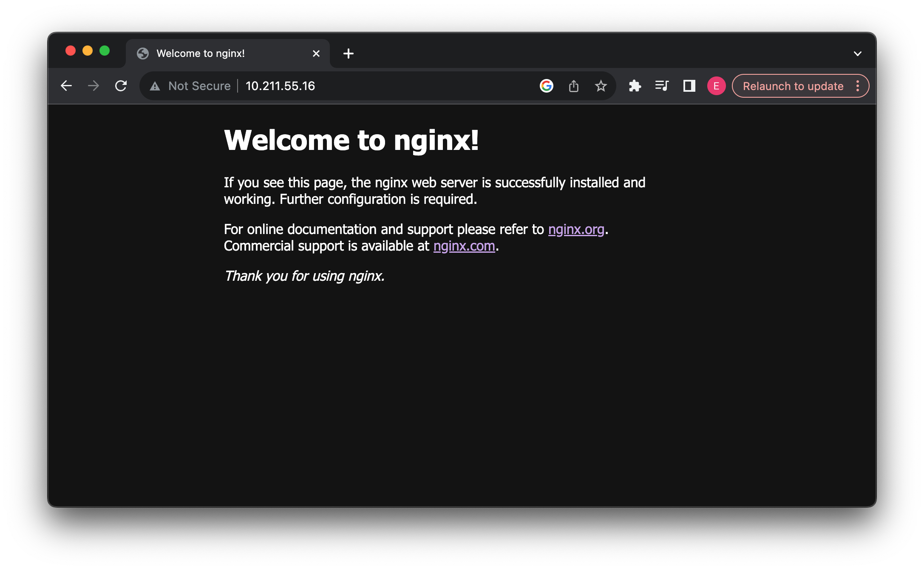Click the globe favicon in the tab

pyautogui.click(x=143, y=54)
